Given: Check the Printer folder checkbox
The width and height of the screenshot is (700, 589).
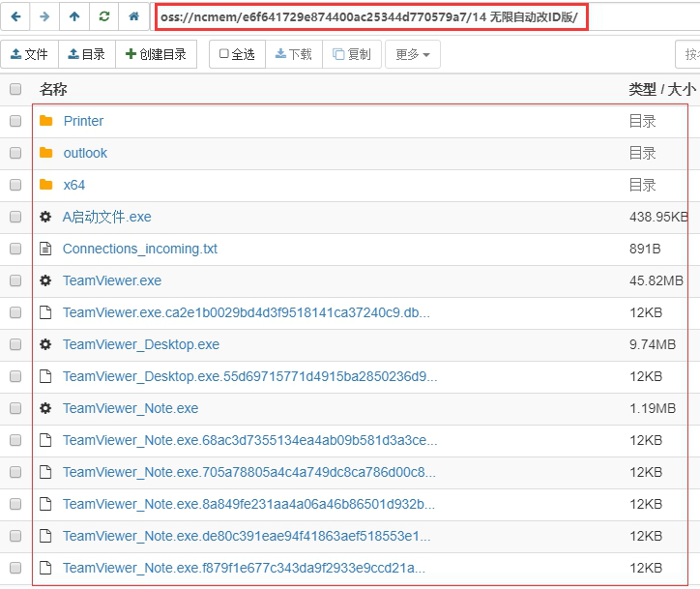Looking at the screenshot, I should tap(15, 121).
